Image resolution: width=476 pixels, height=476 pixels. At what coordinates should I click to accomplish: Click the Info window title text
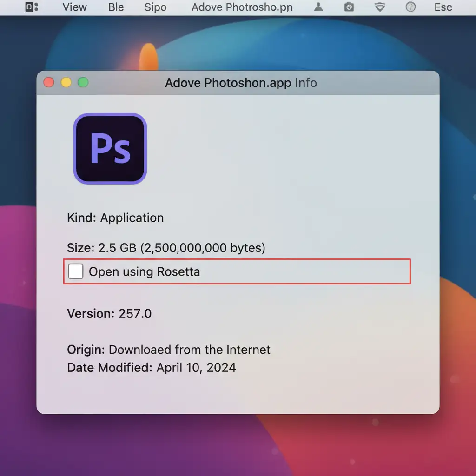[241, 83]
